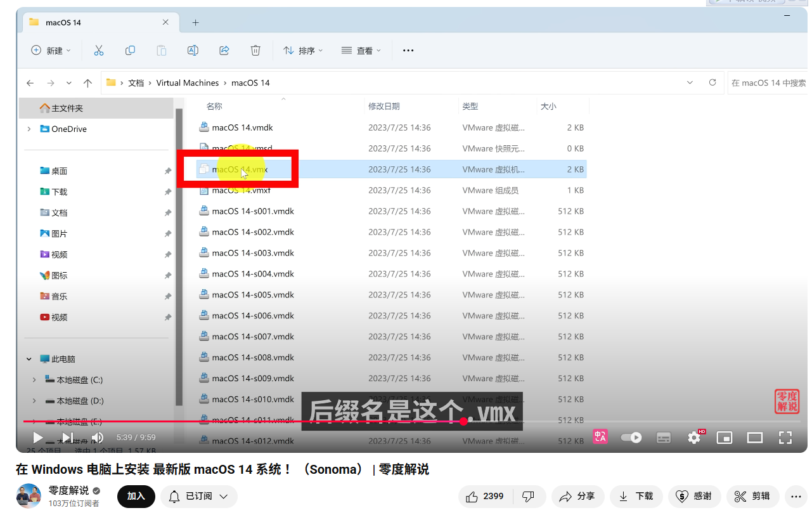Image resolution: width=812 pixels, height=515 pixels.
Task: Play the video
Action: [37, 437]
